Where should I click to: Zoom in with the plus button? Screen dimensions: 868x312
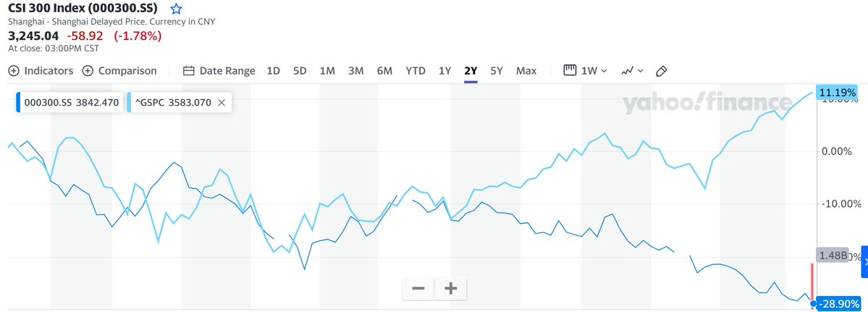450,288
